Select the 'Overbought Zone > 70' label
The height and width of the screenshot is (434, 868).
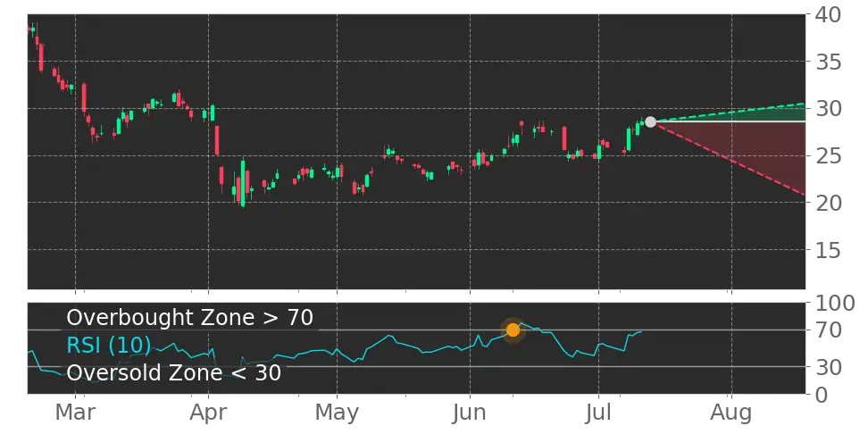point(190,318)
